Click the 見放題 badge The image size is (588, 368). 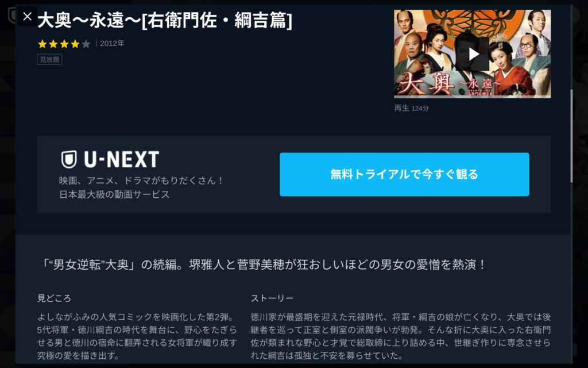click(x=49, y=59)
